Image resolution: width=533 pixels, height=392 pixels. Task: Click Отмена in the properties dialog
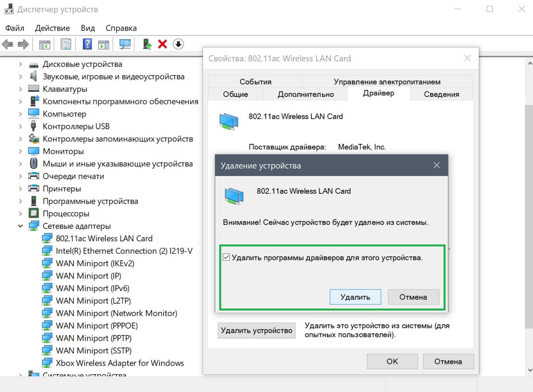[x=448, y=362]
